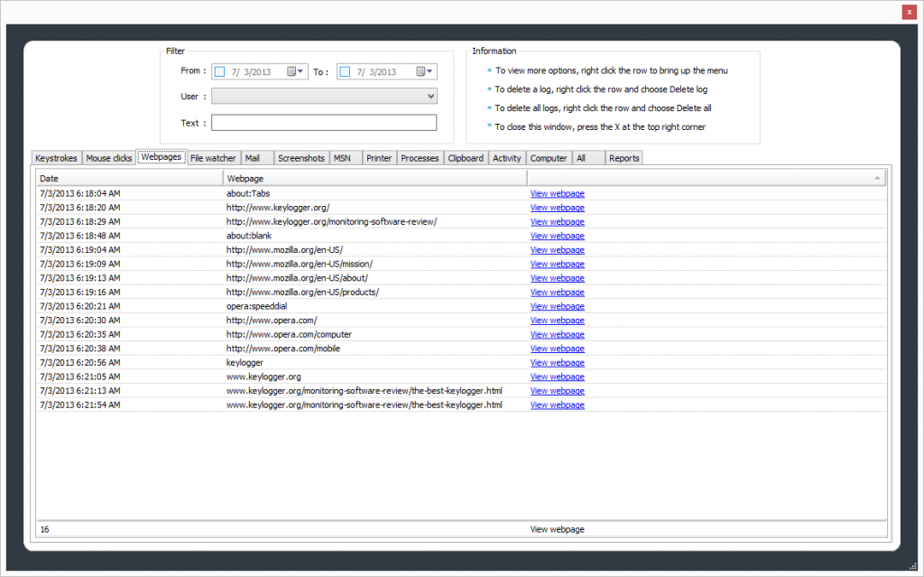Sort by the Webpage column header

pyautogui.click(x=374, y=179)
